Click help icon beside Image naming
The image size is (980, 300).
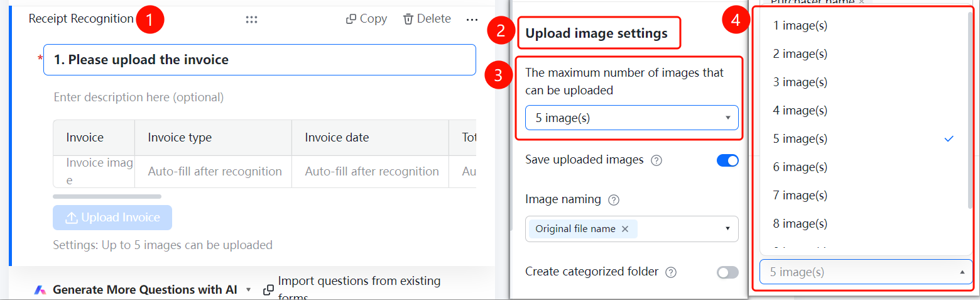click(614, 200)
